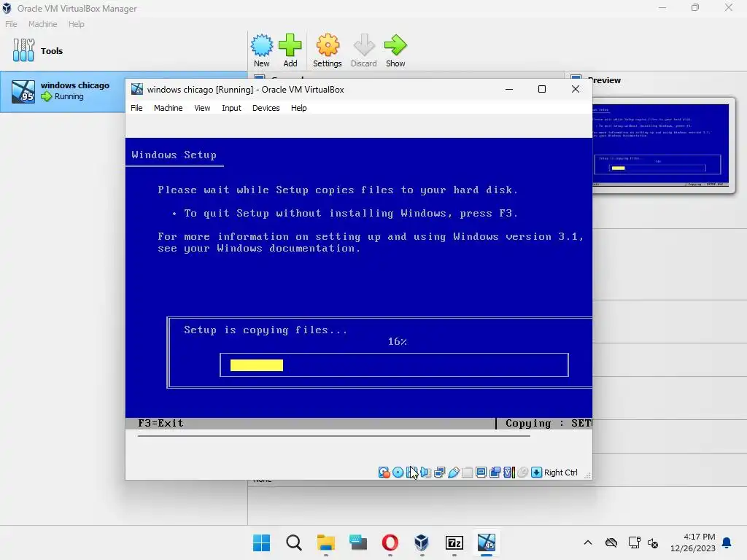This screenshot has height=560, width=747.
Task: Click the Copying : SET status text
Action: [549, 424]
